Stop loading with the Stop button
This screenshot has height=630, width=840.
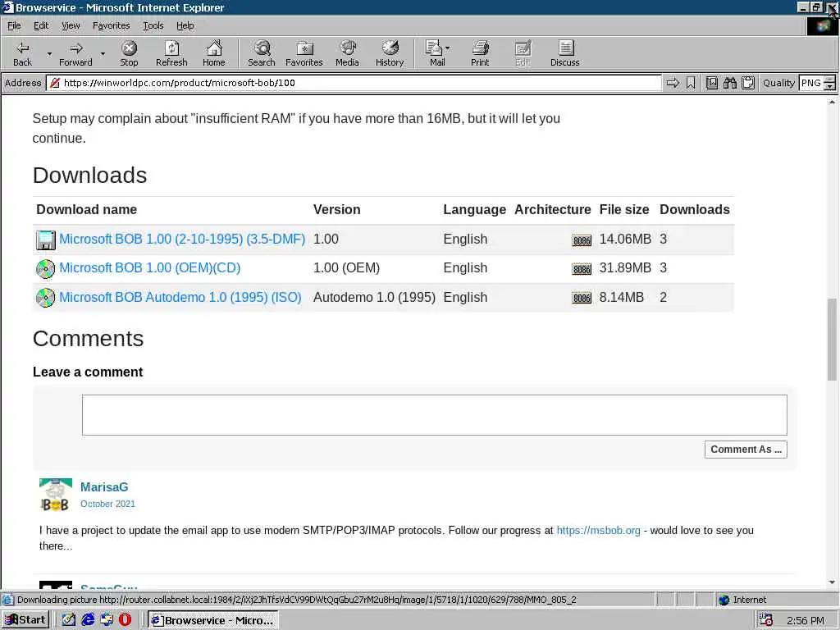pos(129,53)
